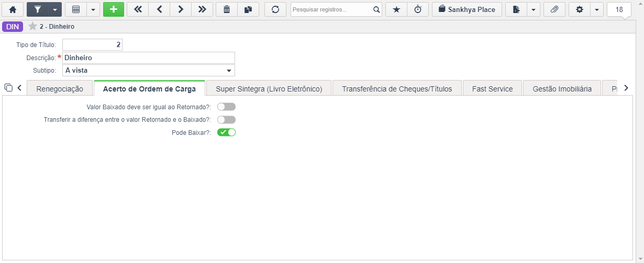
Task: Jump to the first record
Action: tap(138, 9)
